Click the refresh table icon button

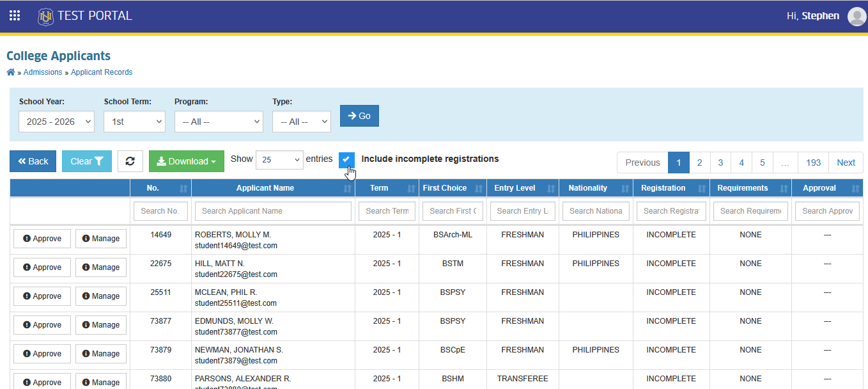130,161
